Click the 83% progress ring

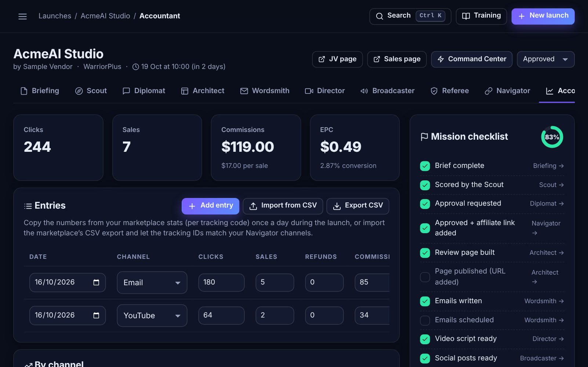point(552,137)
